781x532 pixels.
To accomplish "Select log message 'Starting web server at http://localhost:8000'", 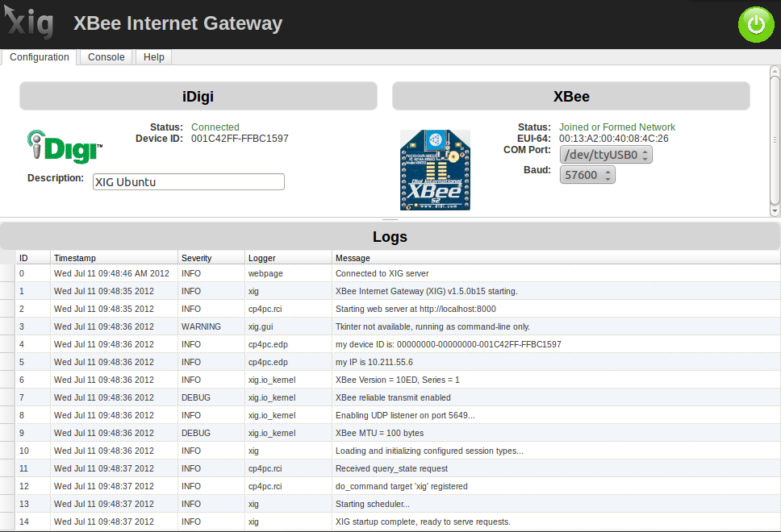I will pyautogui.click(x=416, y=309).
